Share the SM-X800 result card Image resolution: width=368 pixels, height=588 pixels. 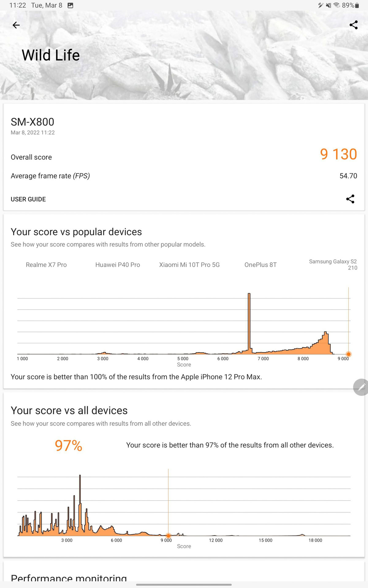(350, 199)
